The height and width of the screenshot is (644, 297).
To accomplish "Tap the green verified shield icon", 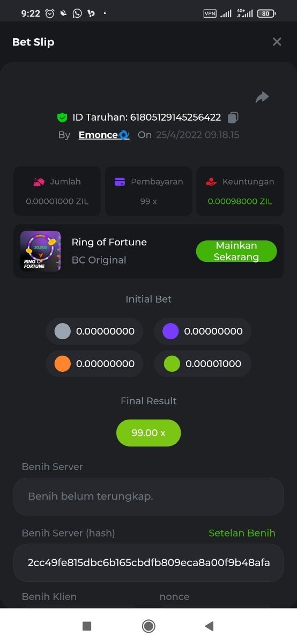I will [x=62, y=117].
